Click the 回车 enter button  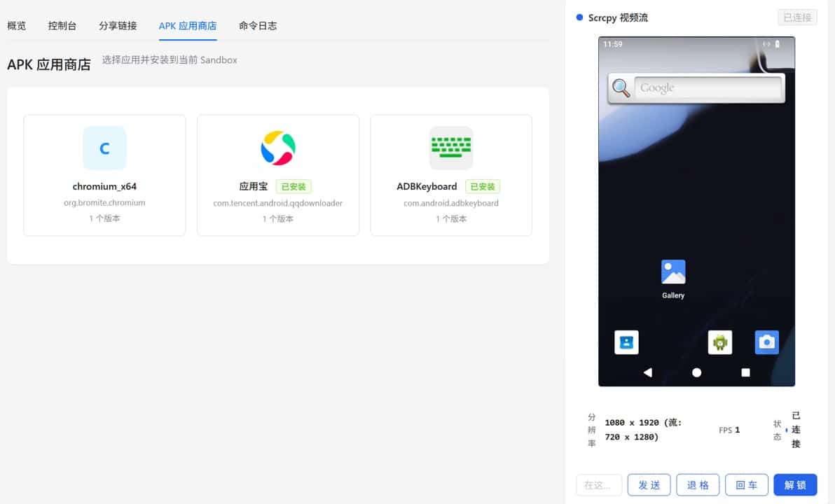746,484
